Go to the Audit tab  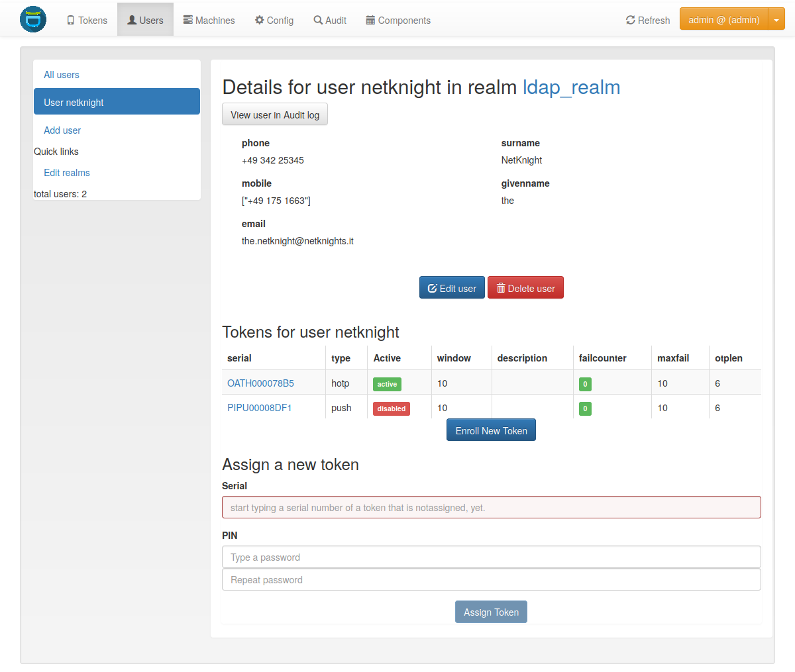coord(330,21)
